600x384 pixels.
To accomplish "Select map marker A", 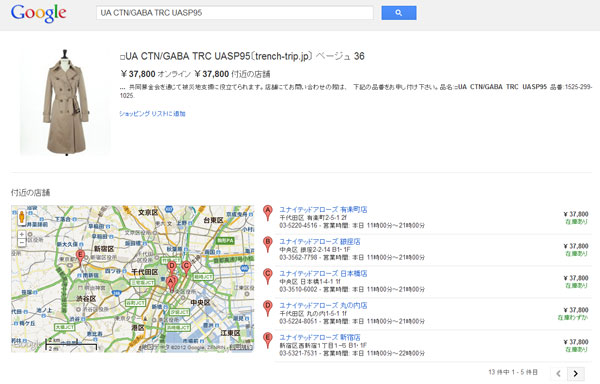I will (x=171, y=283).
